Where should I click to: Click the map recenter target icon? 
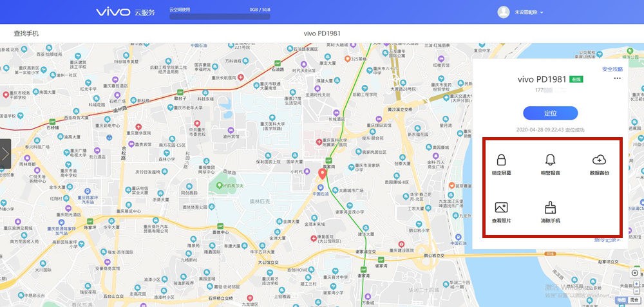pos(635,273)
